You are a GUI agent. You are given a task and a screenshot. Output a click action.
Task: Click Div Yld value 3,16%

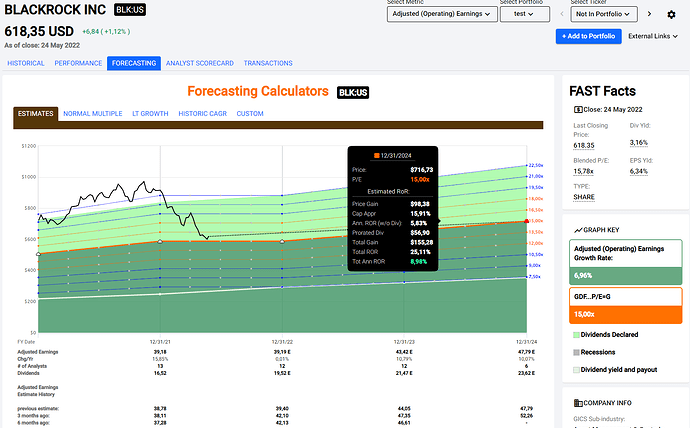639,143
